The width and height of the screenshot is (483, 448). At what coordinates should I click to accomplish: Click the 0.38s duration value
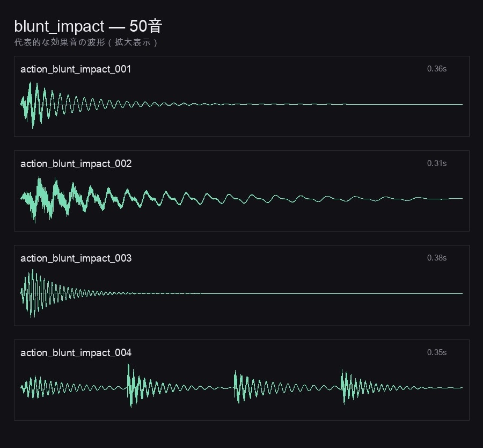coord(436,258)
